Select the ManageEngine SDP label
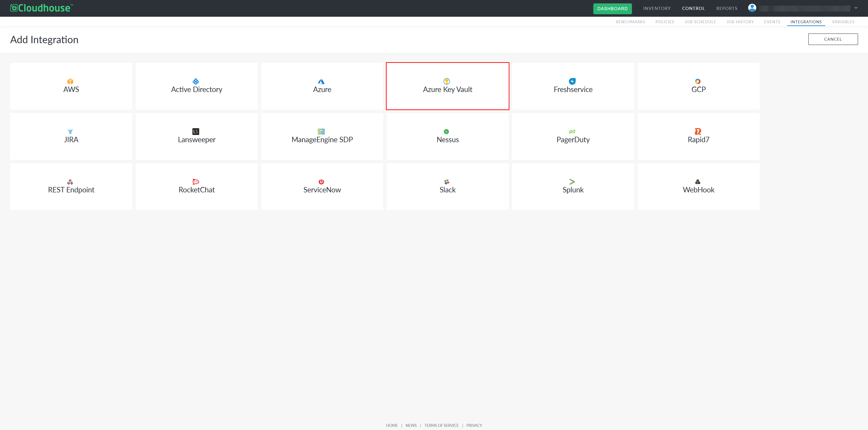 coord(322,140)
